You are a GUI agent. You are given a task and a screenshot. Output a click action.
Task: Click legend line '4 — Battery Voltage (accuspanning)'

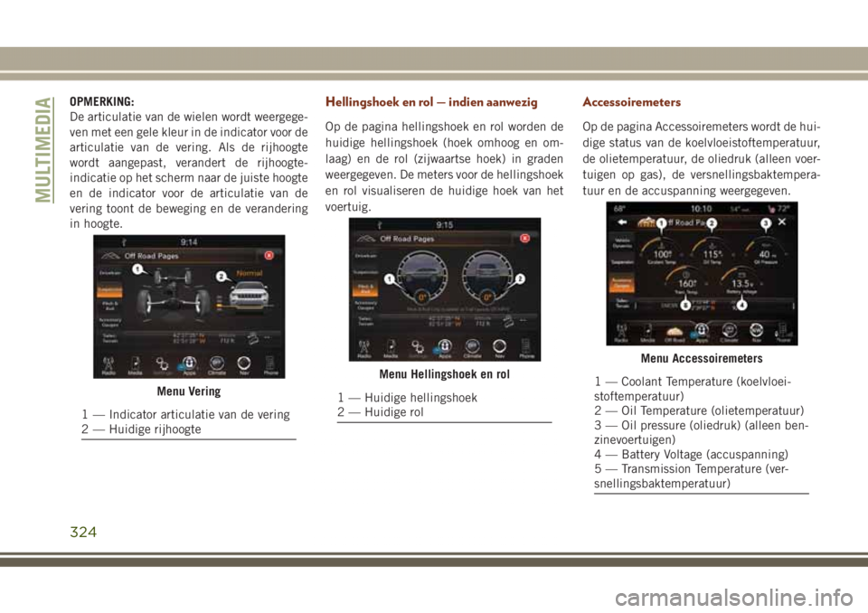pyautogui.click(x=692, y=455)
